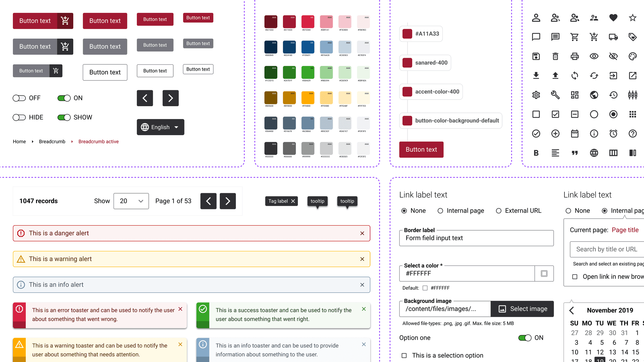Screen dimensions: 644x362
Task: Click the settings gear icon
Action: coord(536,95)
